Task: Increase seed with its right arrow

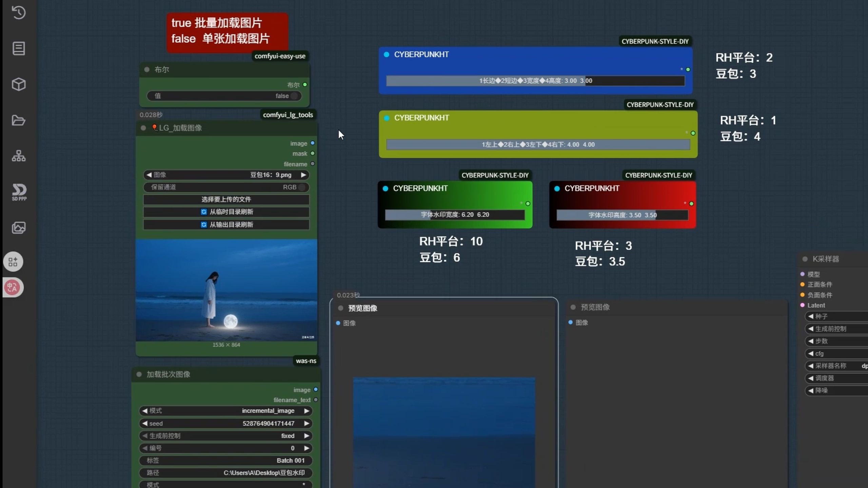Action: [x=307, y=423]
